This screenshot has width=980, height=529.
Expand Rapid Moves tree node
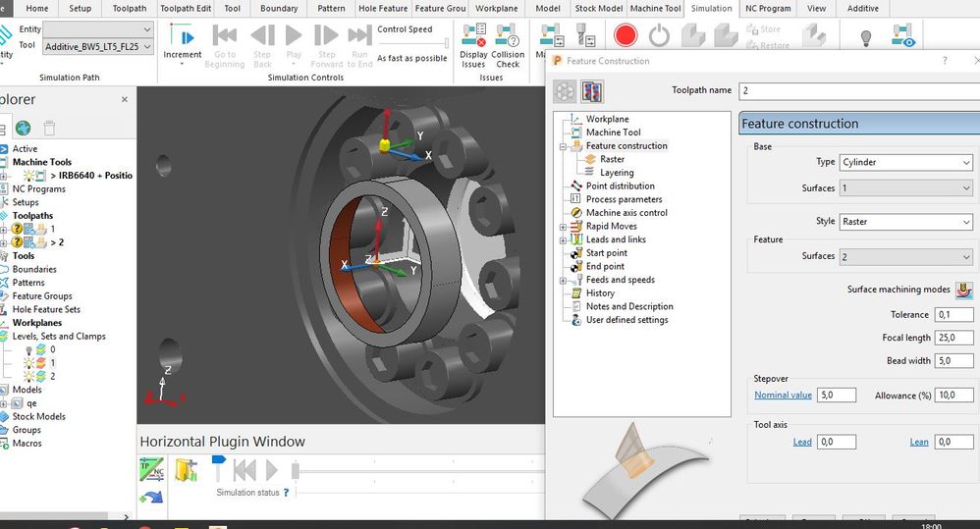pos(563,227)
